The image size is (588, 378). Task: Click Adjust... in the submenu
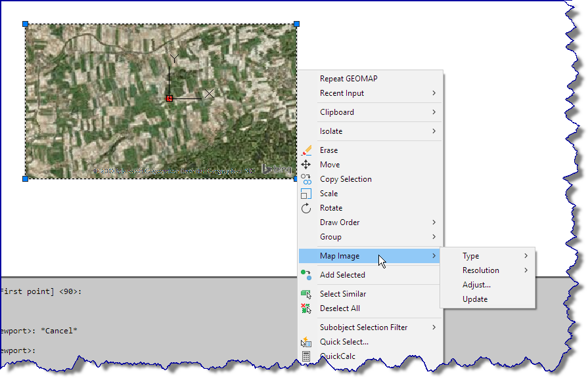[478, 284]
